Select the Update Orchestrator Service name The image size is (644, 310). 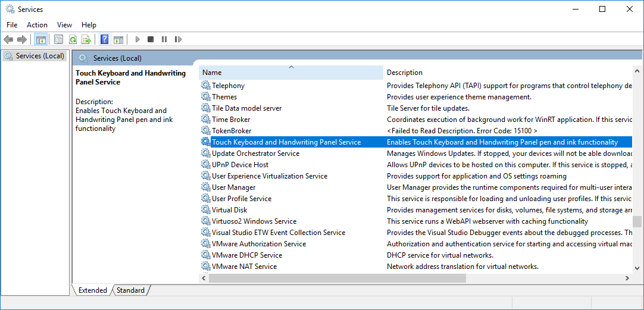[x=256, y=153]
